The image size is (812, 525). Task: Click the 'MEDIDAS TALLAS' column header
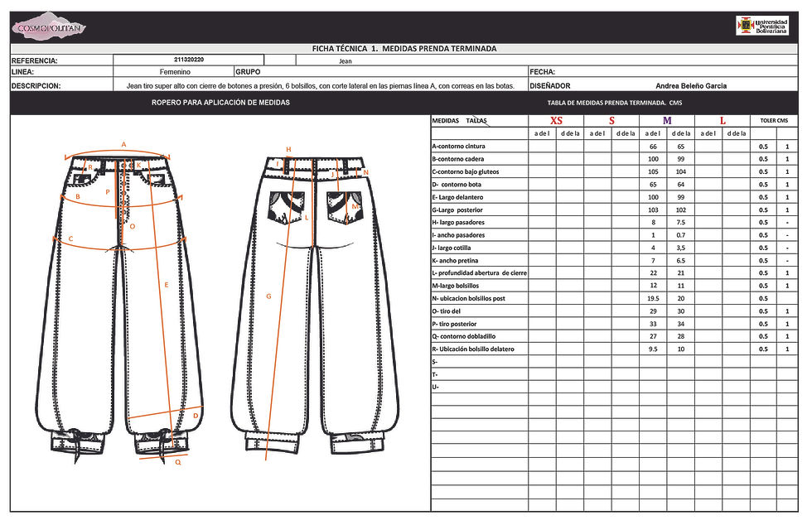pos(460,121)
